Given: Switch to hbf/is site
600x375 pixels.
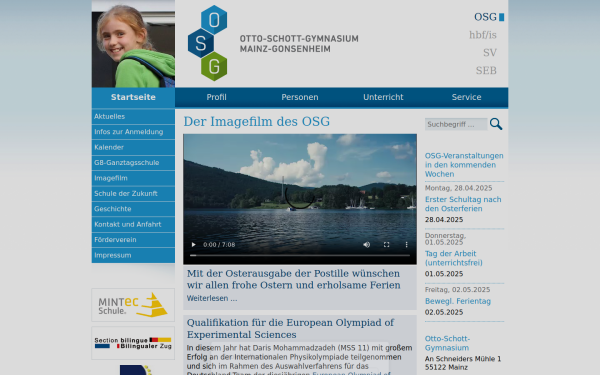Looking at the screenshot, I should (483, 35).
